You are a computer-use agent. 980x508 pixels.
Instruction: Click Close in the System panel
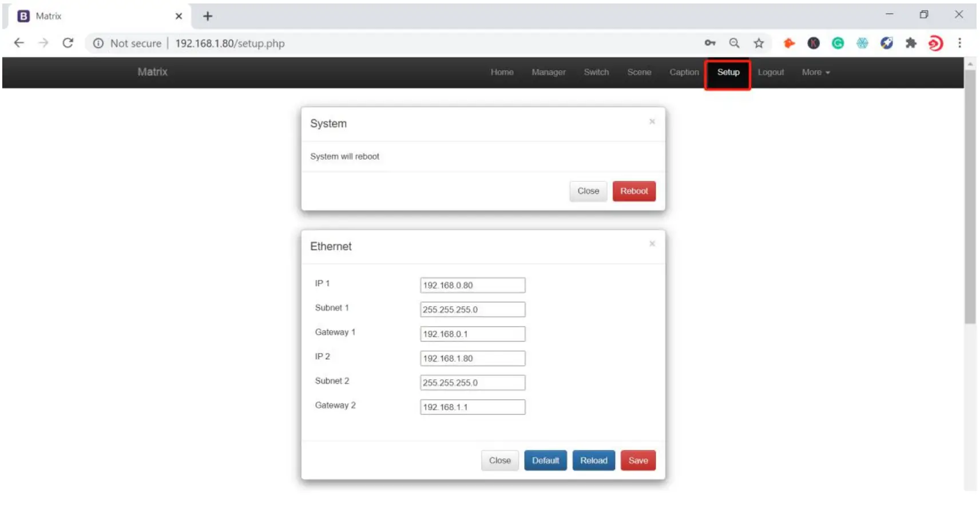tap(588, 191)
